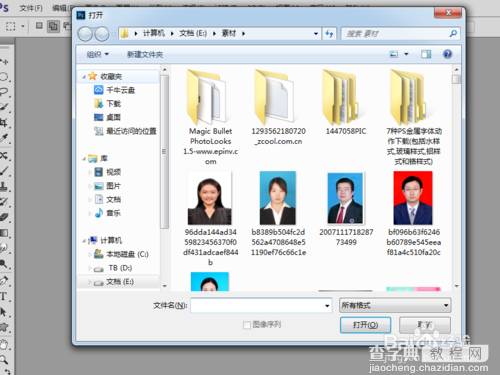Open the 所有格式 file type dropdown
The image size is (500, 375).
tap(395, 305)
